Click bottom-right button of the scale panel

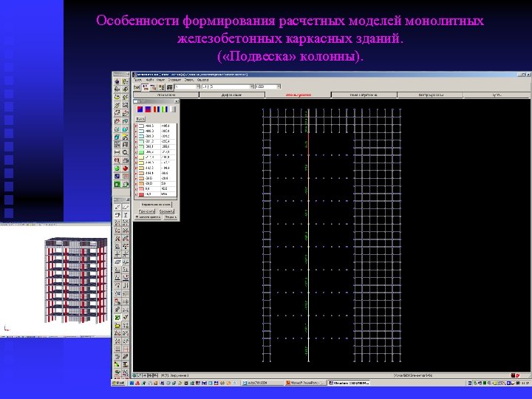171,216
